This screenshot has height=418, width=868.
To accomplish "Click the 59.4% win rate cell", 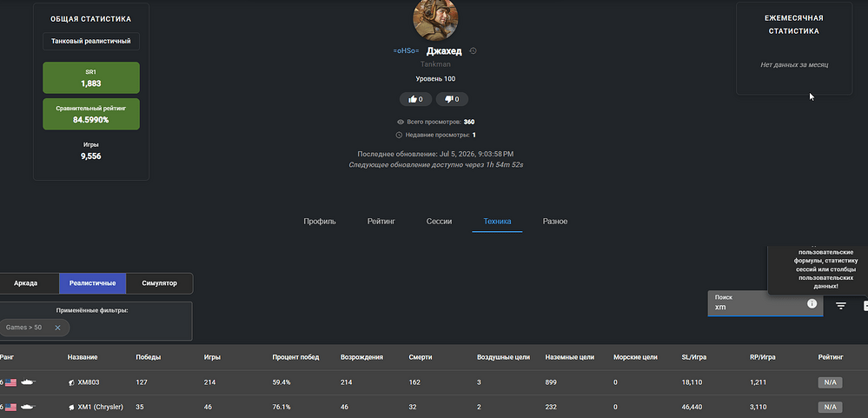I will point(282,382).
